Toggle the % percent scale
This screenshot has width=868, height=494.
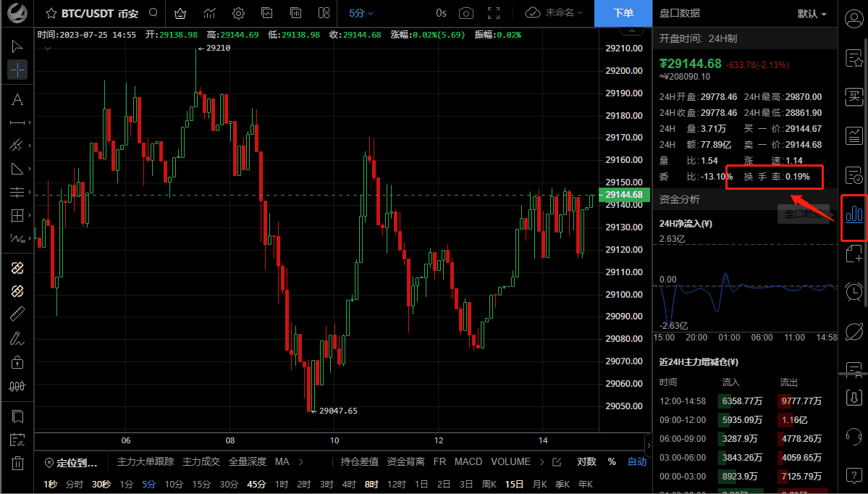tap(612, 462)
